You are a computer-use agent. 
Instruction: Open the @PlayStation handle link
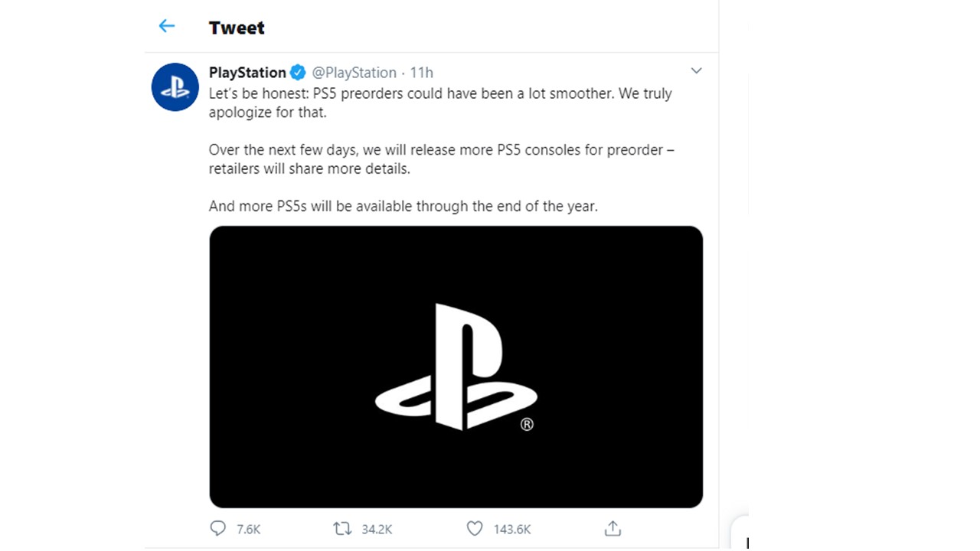click(354, 73)
